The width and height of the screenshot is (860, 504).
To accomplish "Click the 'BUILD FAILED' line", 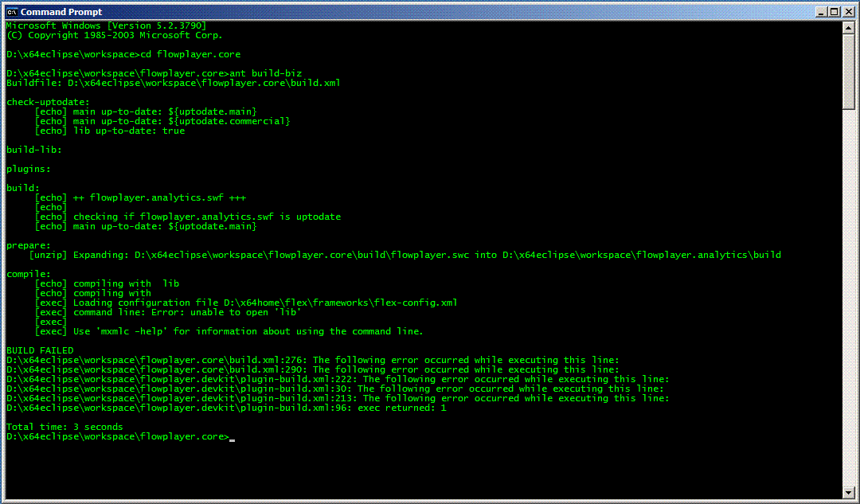I will tap(40, 350).
